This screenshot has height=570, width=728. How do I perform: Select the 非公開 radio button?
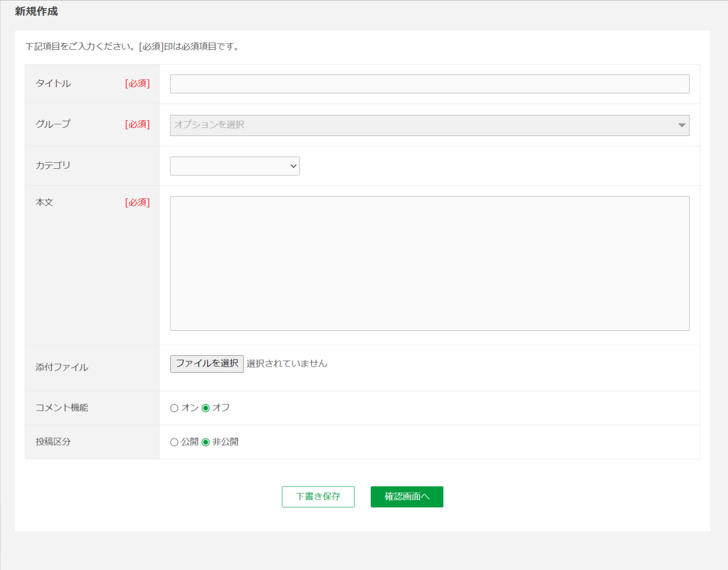pyautogui.click(x=205, y=442)
